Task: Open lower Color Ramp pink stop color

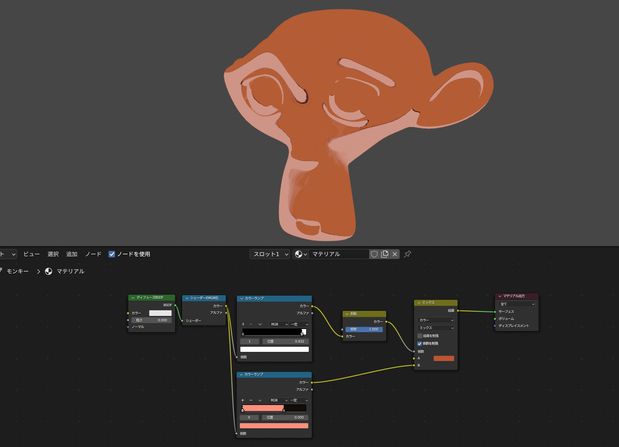Action: (274, 426)
